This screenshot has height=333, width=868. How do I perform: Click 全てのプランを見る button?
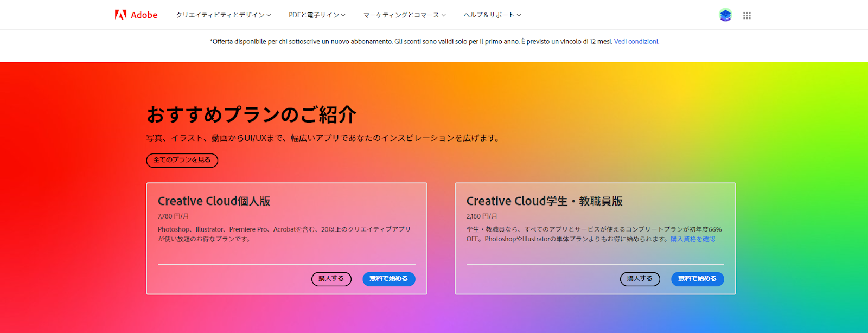click(x=182, y=160)
